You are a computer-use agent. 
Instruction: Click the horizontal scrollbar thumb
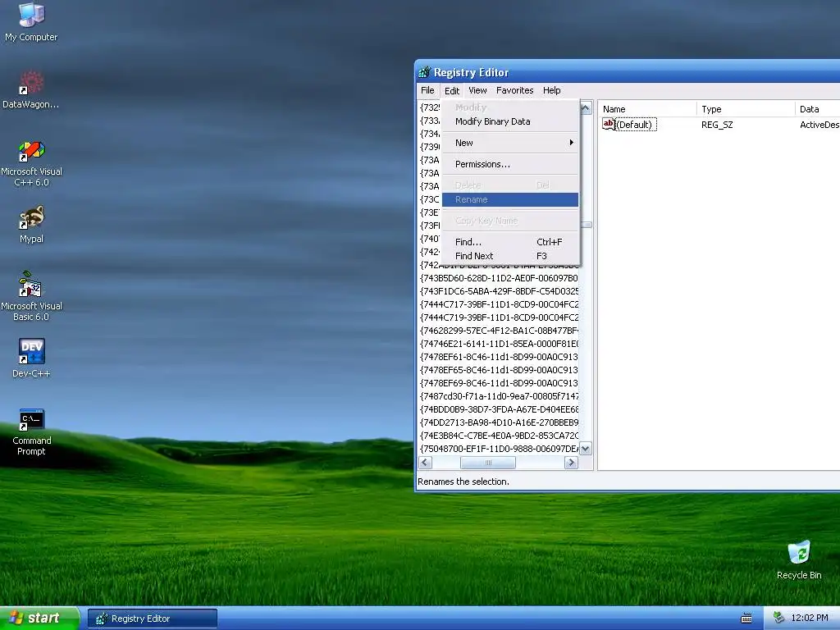pyautogui.click(x=488, y=463)
